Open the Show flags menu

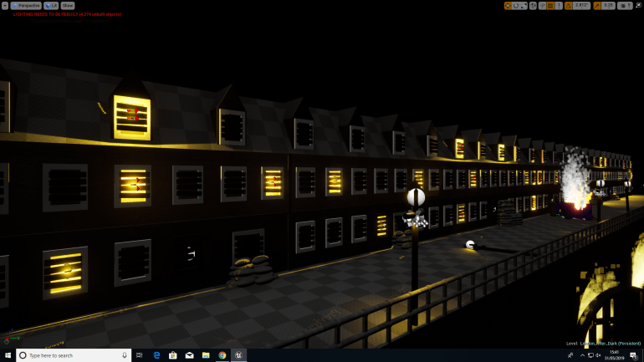point(68,6)
